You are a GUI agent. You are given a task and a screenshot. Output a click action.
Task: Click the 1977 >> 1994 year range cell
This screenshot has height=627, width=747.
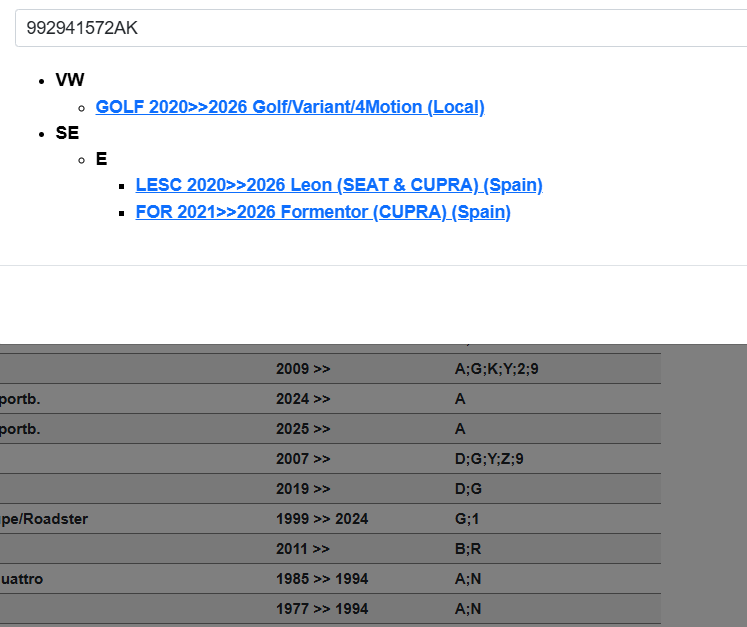coord(322,609)
